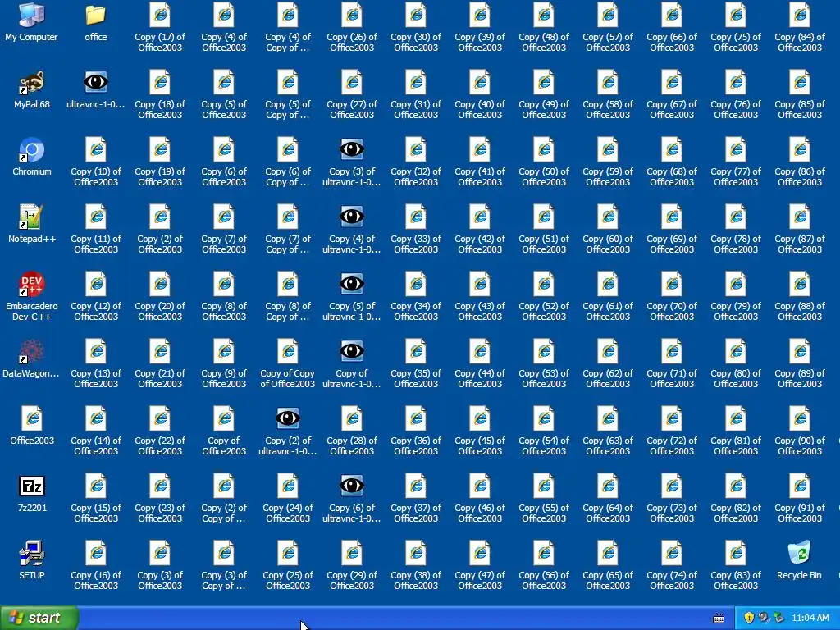Select Copy (91) of Office2003 icon
Viewport: 840px width, 630px height.
pos(799,486)
